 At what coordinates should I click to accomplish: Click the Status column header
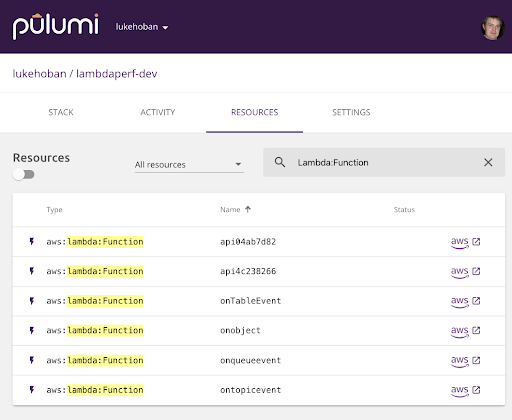coord(404,210)
